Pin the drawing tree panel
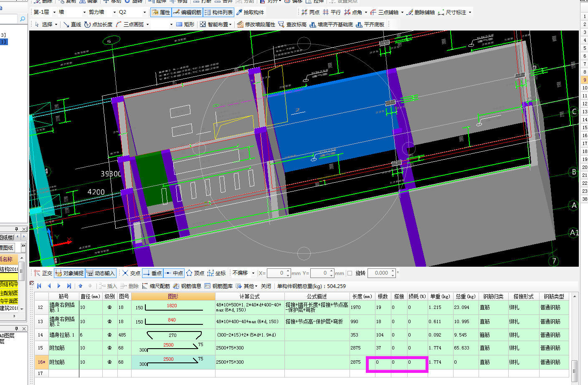The height and width of the screenshot is (385, 588). (x=17, y=229)
